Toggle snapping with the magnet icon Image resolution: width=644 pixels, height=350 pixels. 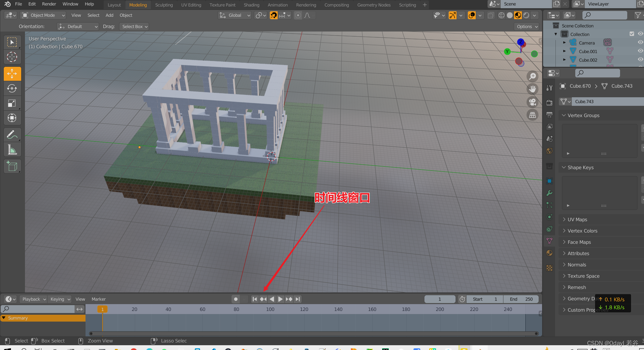(x=274, y=15)
